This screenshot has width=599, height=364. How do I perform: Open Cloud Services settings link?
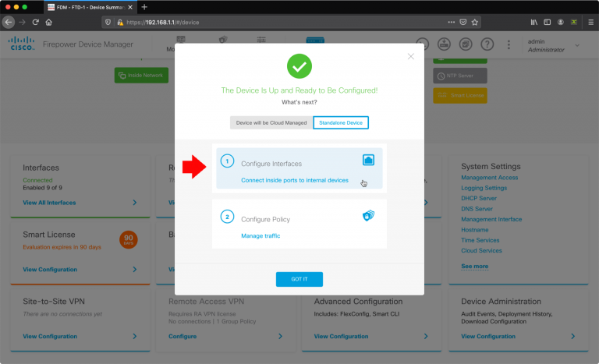point(481,250)
